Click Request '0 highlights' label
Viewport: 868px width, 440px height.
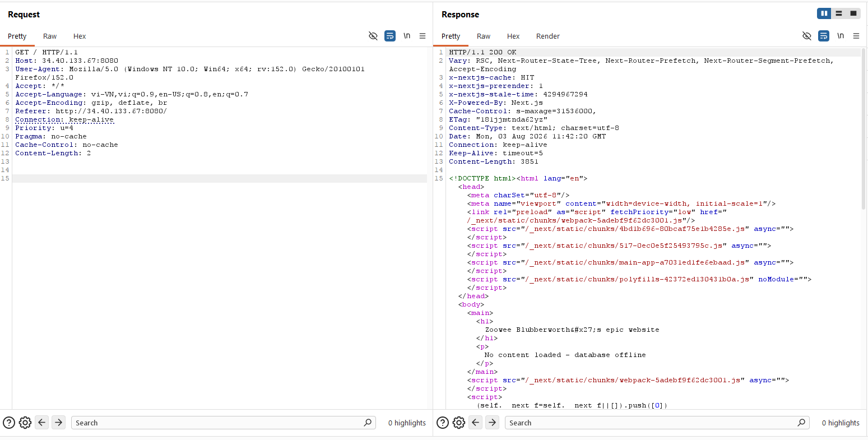click(x=407, y=423)
